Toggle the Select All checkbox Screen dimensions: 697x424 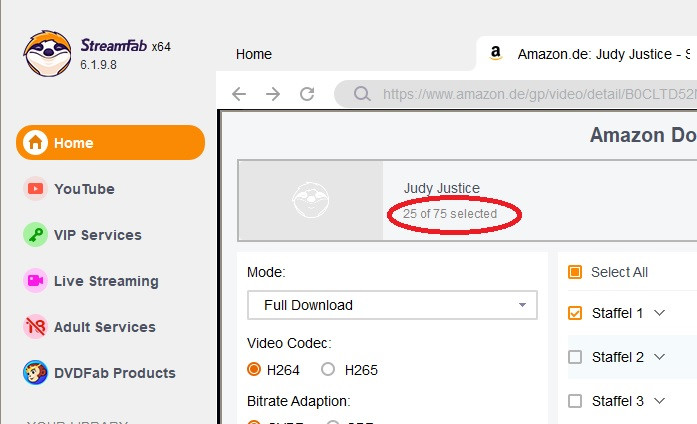[x=575, y=272]
